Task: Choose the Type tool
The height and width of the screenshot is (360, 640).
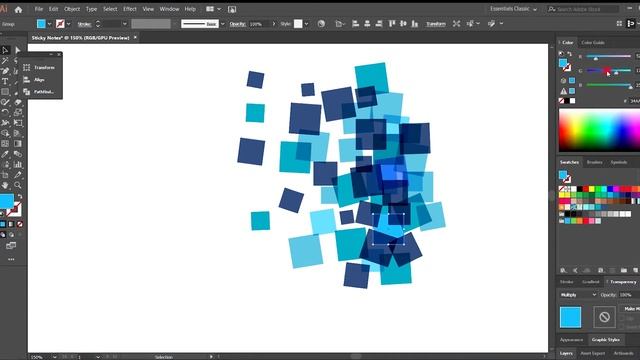Action: (5, 81)
